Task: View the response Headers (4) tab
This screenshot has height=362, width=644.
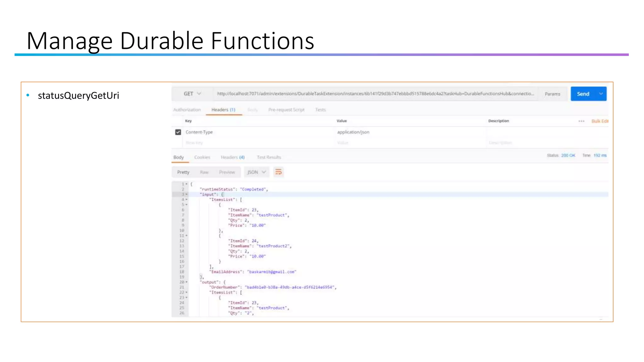Action: (232, 157)
